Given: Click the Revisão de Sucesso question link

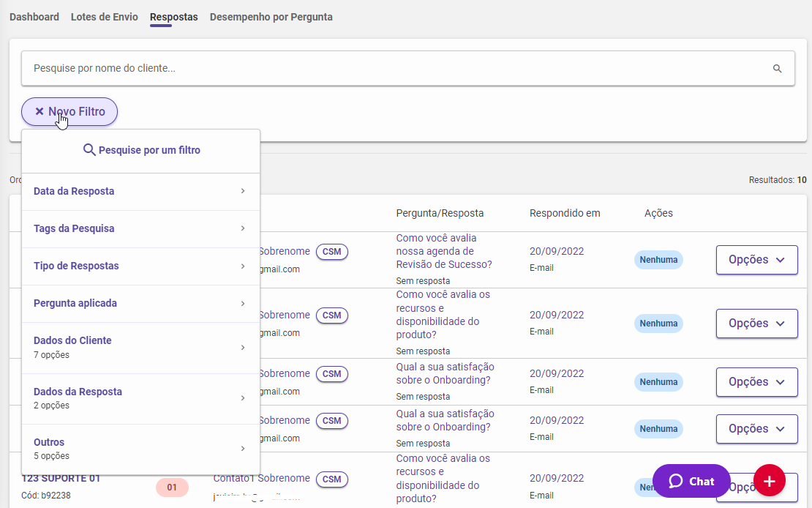Looking at the screenshot, I should coord(445,251).
